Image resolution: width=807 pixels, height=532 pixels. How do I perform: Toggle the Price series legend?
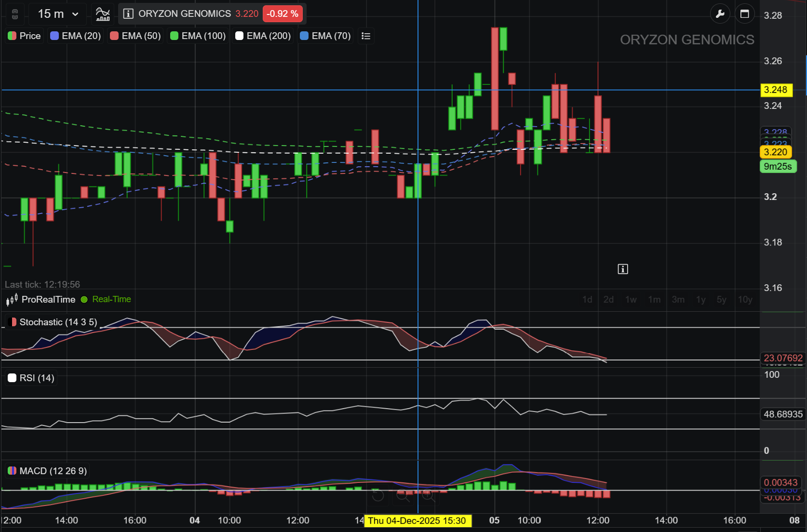pyautogui.click(x=25, y=36)
